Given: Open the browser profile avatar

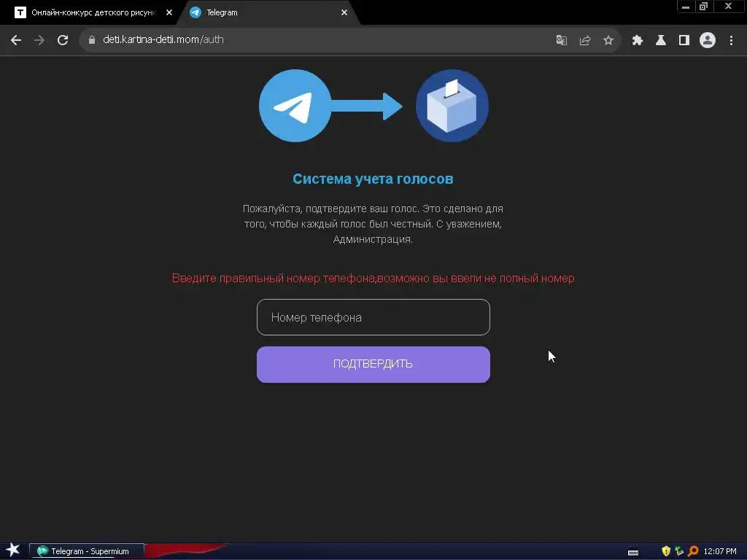Looking at the screenshot, I should pos(708,41).
